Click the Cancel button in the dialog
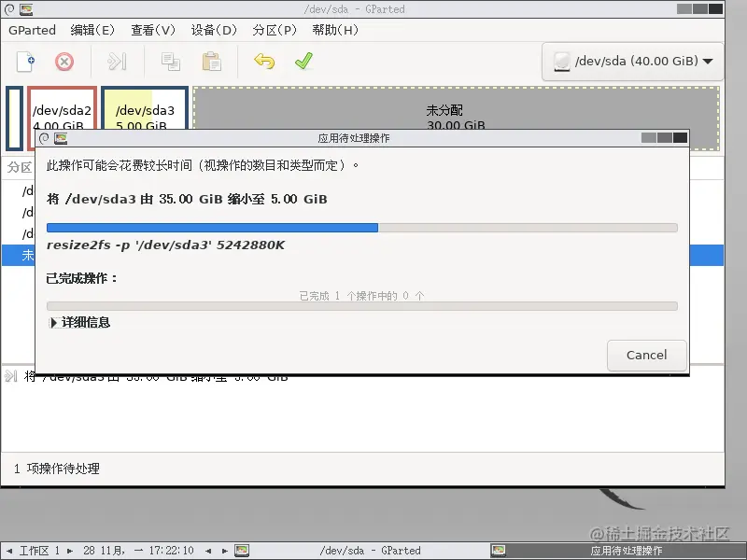Screen dimensions: 747x560 pyautogui.click(x=646, y=356)
